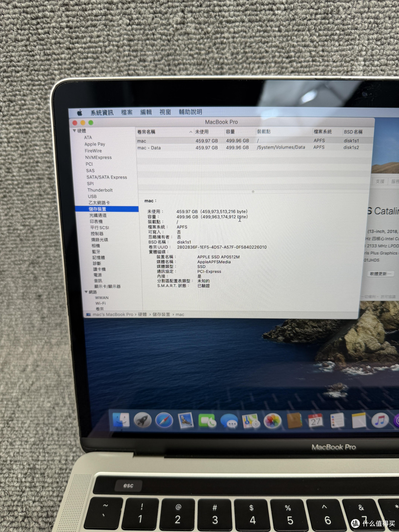
Task: Select the 'mac - Data' volume row
Action: 253,147
